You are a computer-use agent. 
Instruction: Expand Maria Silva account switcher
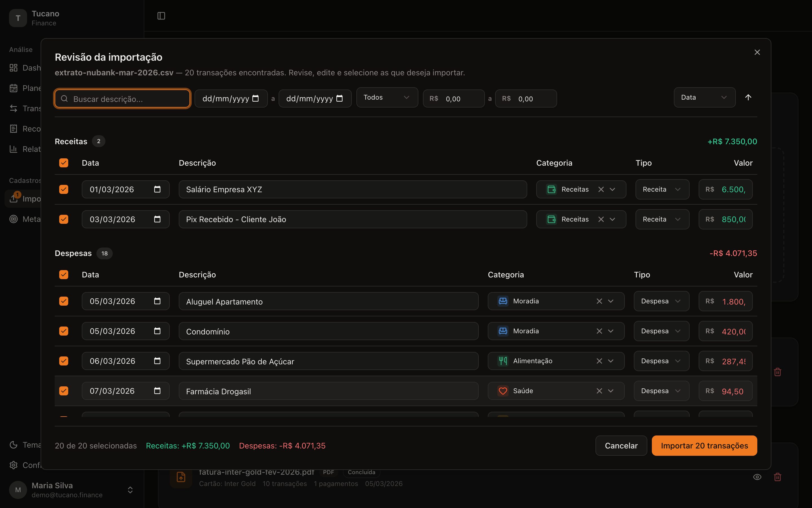point(130,490)
